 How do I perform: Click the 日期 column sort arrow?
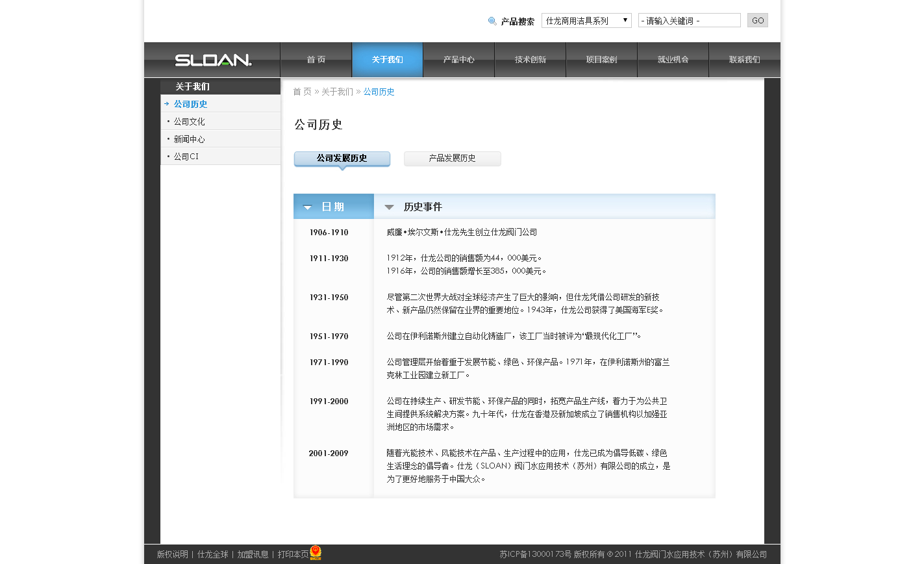point(308,207)
